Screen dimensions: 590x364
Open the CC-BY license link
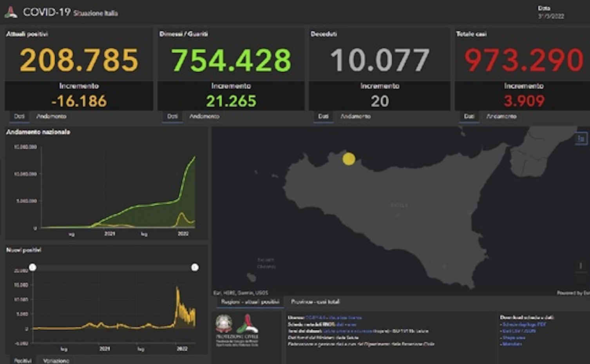(312, 318)
